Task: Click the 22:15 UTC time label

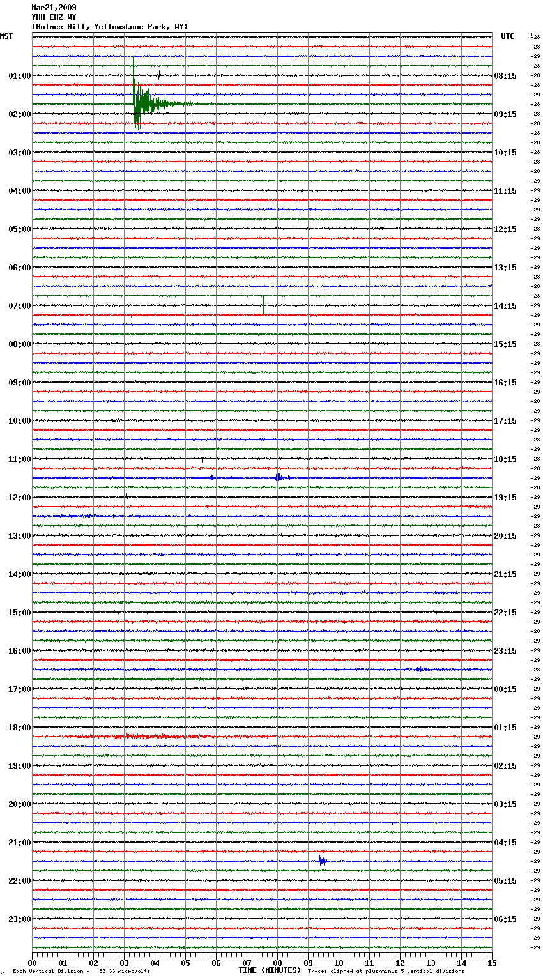Action: 505,613
